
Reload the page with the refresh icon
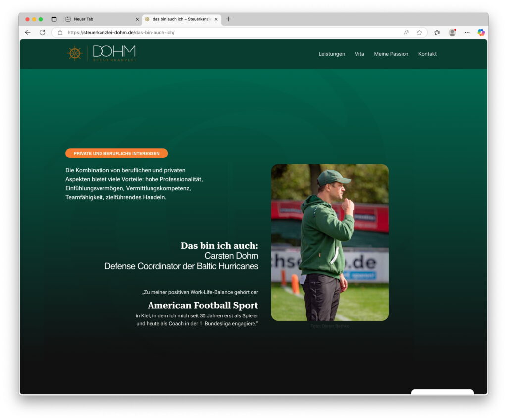tap(42, 32)
